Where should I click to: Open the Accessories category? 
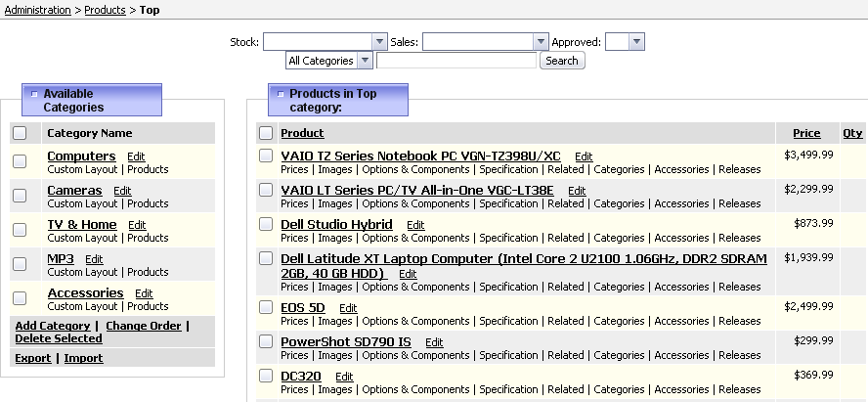(85, 293)
